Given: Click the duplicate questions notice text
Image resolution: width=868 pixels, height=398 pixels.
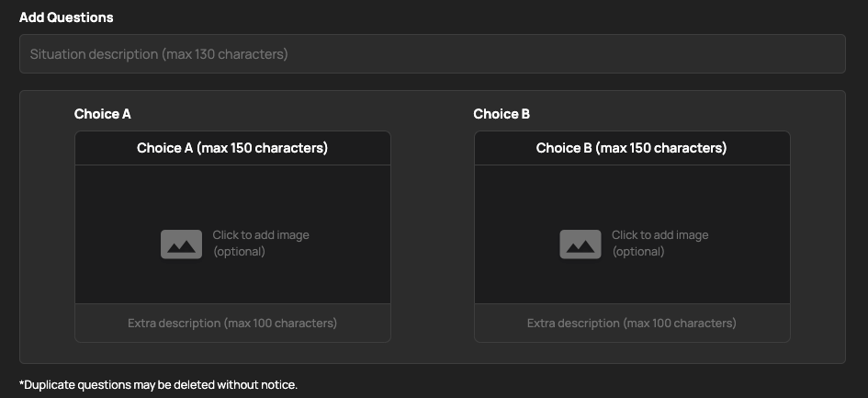Looking at the screenshot, I should (x=158, y=384).
